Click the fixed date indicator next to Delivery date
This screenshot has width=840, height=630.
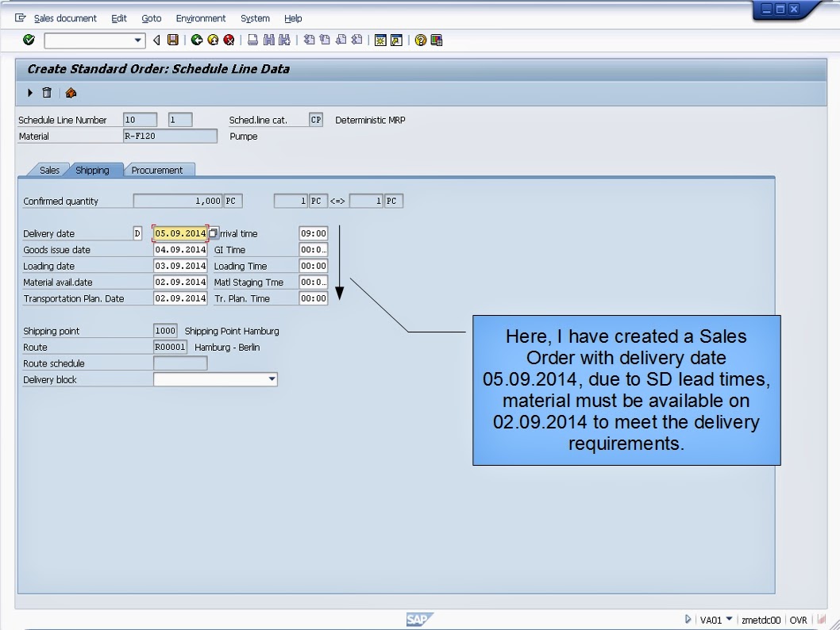(213, 233)
